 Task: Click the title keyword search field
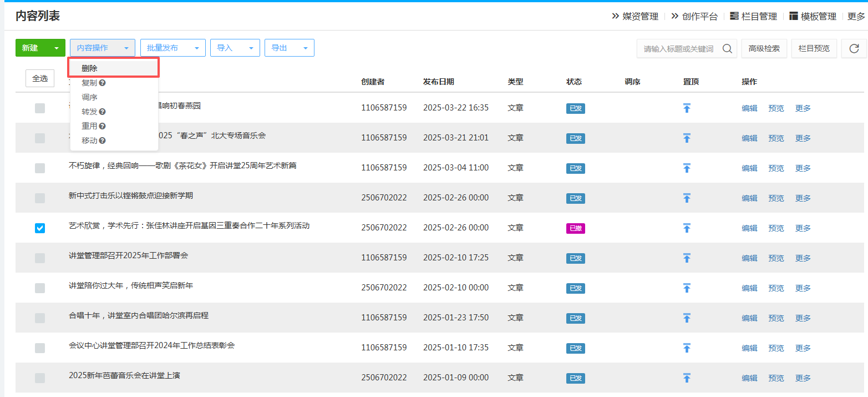(x=679, y=49)
